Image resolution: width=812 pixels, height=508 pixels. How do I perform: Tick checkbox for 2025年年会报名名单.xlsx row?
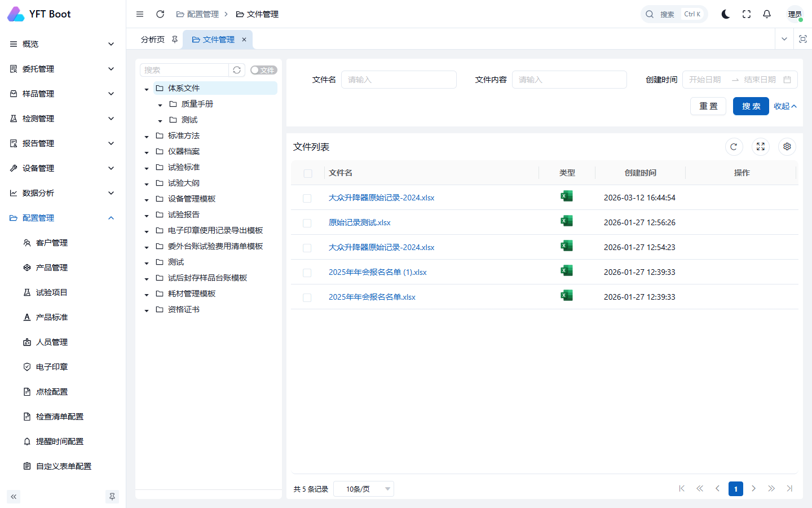(307, 297)
